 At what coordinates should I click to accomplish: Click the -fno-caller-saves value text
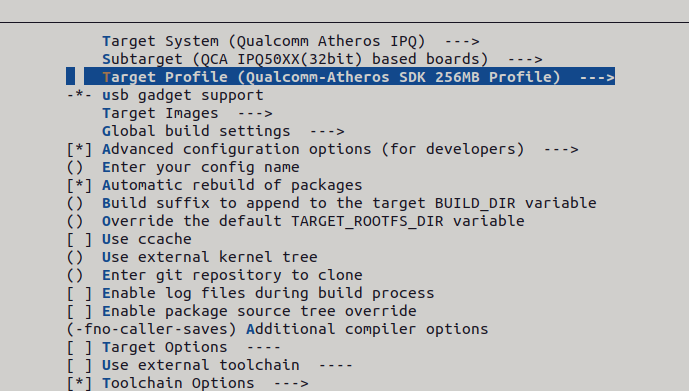(152, 329)
